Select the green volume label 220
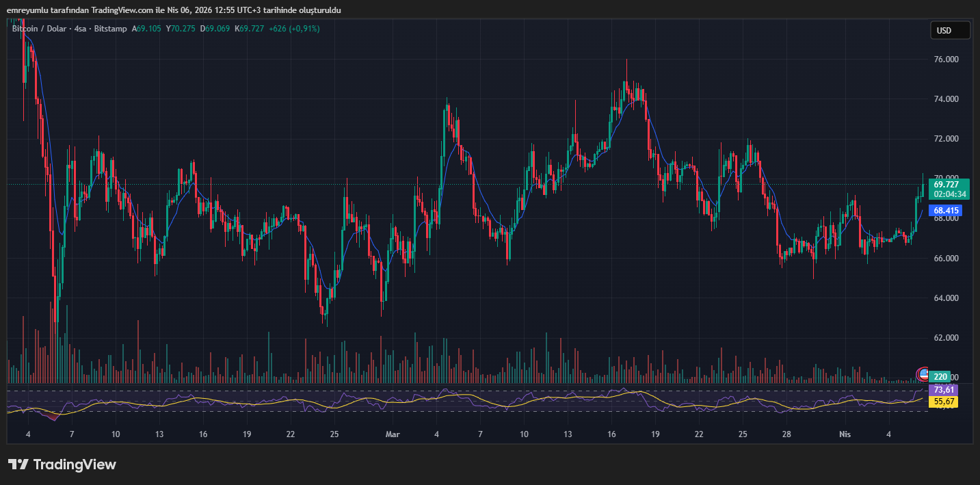The height and width of the screenshot is (485, 980). pyautogui.click(x=940, y=377)
